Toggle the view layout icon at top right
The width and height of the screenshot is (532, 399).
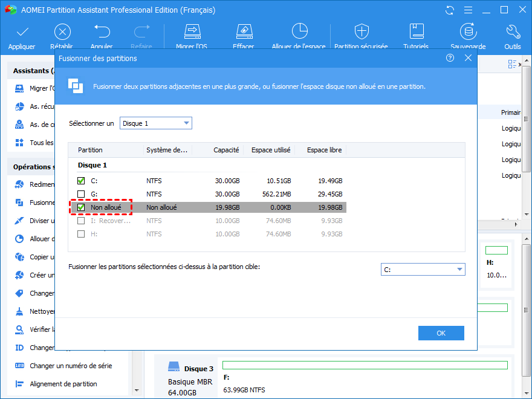[x=512, y=64]
